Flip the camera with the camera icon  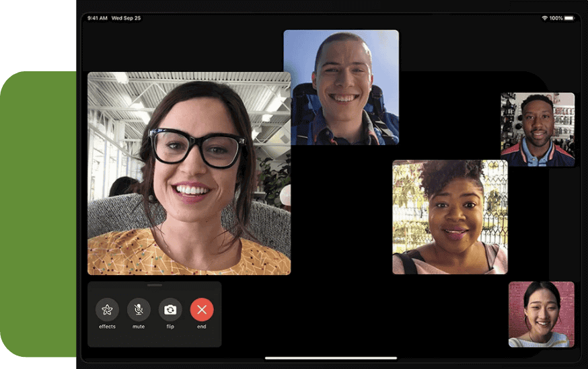click(x=170, y=309)
